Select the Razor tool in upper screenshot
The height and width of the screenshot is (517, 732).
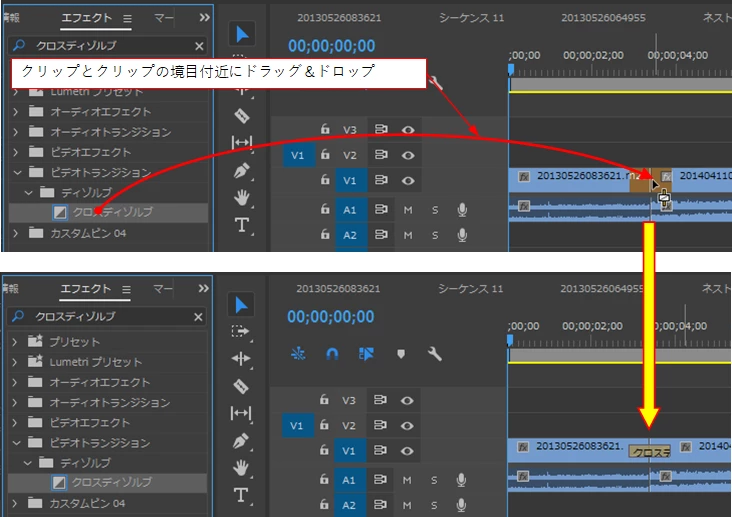point(242,116)
